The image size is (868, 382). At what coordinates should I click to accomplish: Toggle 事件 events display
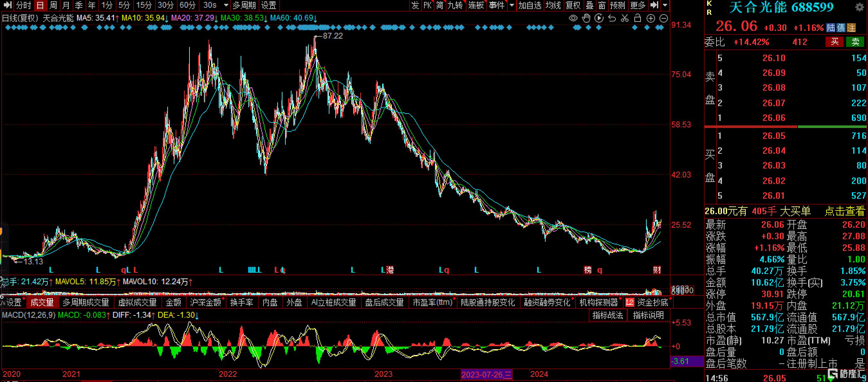[x=497, y=5]
